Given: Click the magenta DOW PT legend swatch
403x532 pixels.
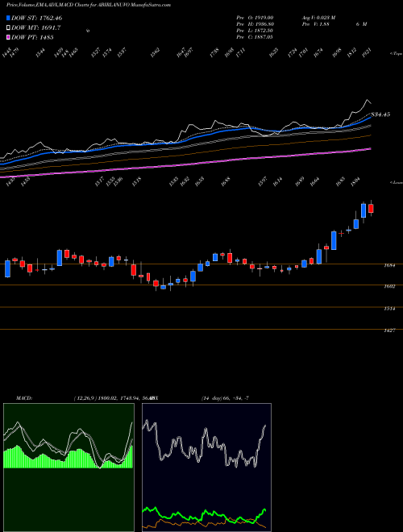Looking at the screenshot, I should (8, 37).
